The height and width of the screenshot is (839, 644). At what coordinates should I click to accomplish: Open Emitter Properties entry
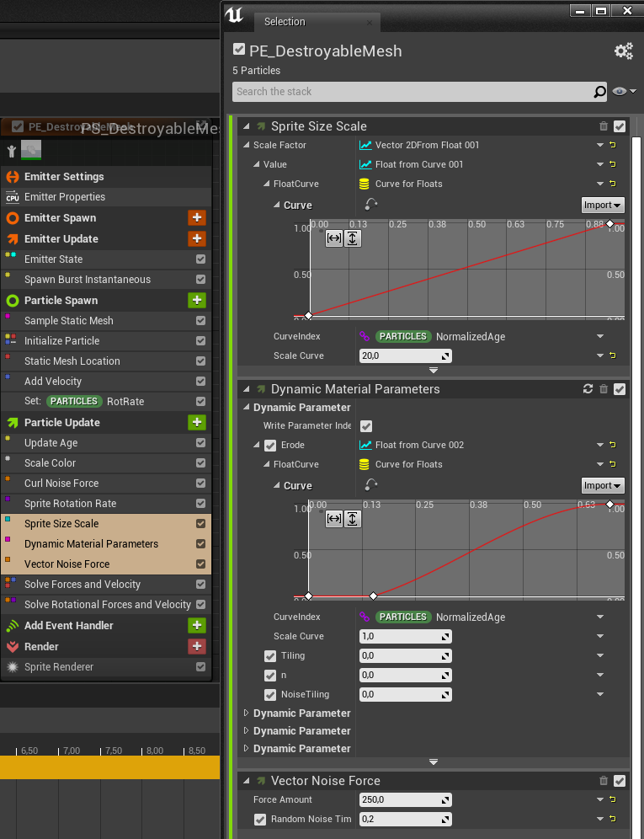click(x=65, y=197)
